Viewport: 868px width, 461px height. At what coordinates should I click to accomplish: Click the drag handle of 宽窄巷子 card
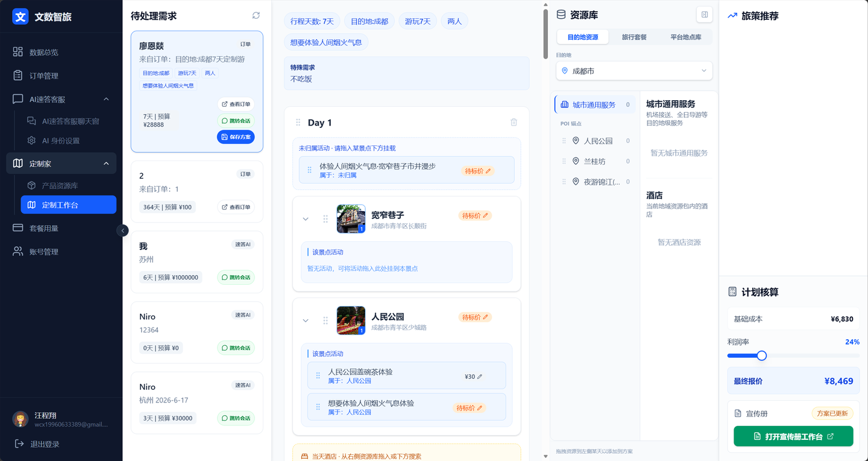tap(325, 219)
